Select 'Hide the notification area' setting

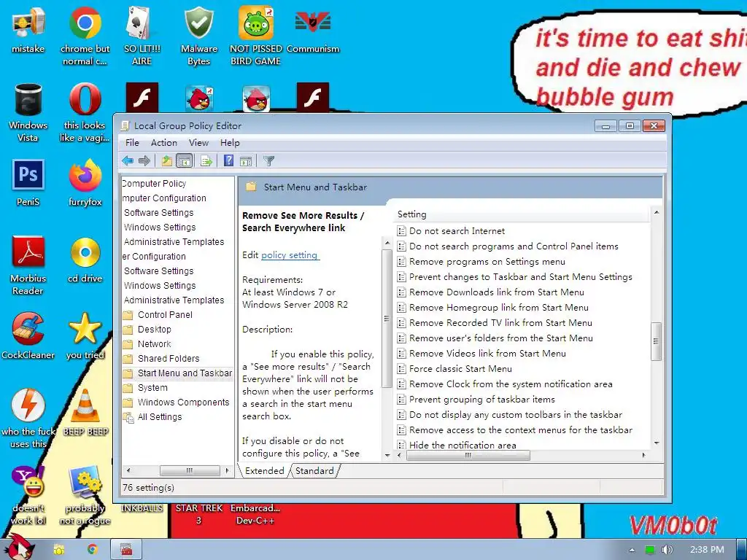tap(462, 446)
